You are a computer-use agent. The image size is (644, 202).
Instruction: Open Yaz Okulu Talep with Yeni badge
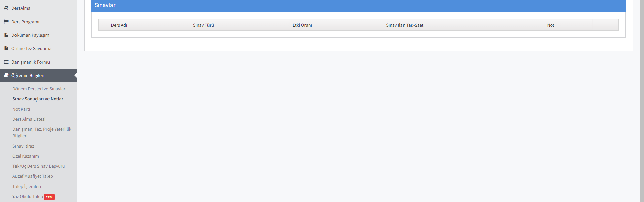[28, 196]
